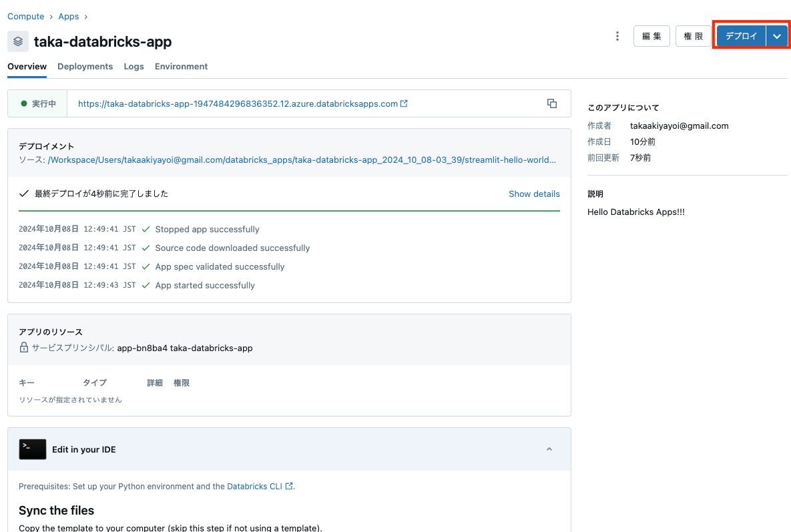
Task: Open the taka-databricks-app URL link
Action: click(238, 103)
